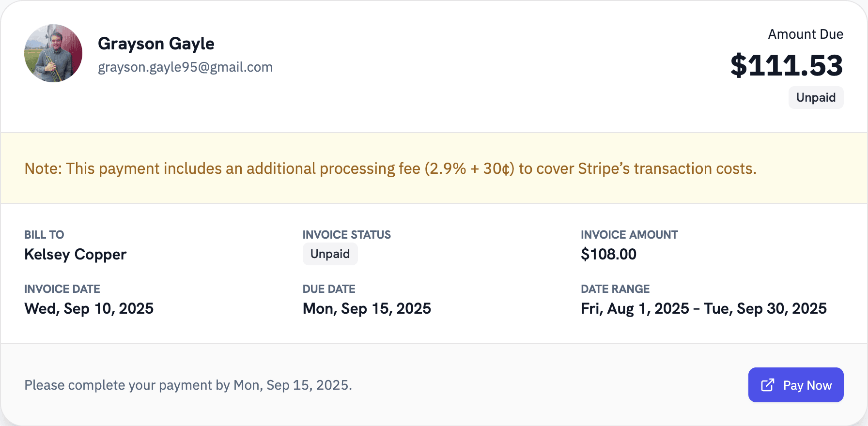Click the payment deadline reminder text in footer
Viewport: 868px width, 426px height.
(188, 385)
